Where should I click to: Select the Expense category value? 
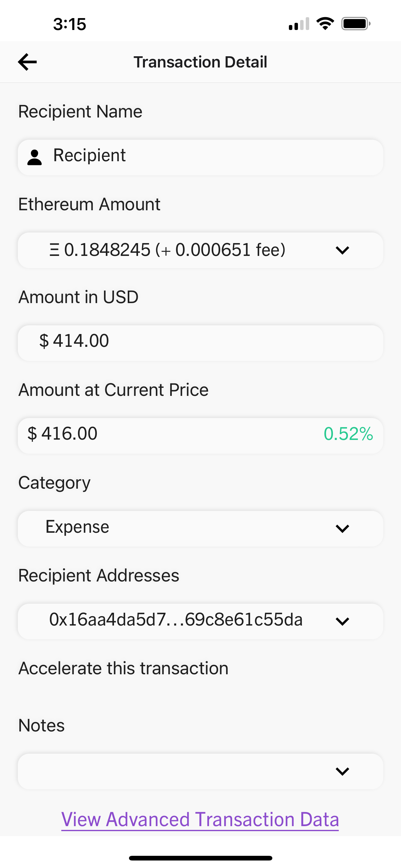tap(77, 527)
